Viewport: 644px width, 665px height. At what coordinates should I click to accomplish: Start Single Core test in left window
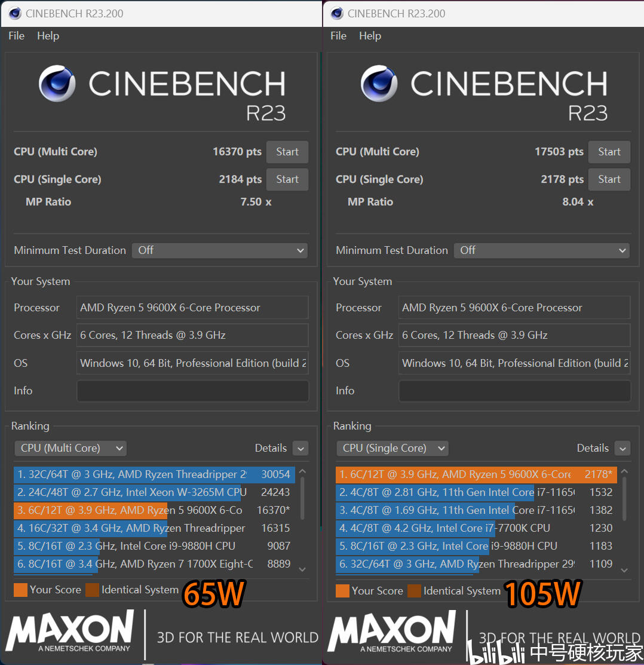[x=287, y=179]
